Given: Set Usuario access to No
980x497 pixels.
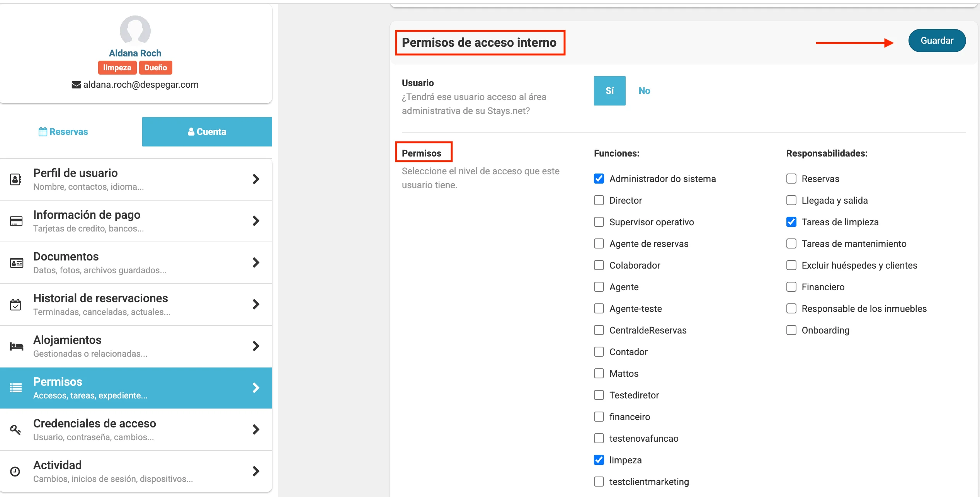Looking at the screenshot, I should tap(644, 91).
